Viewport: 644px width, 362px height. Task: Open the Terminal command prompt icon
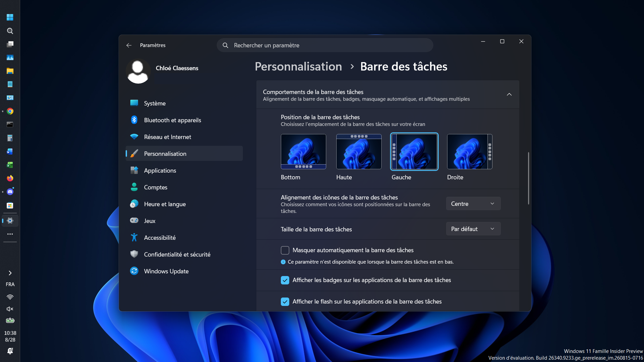point(10,125)
